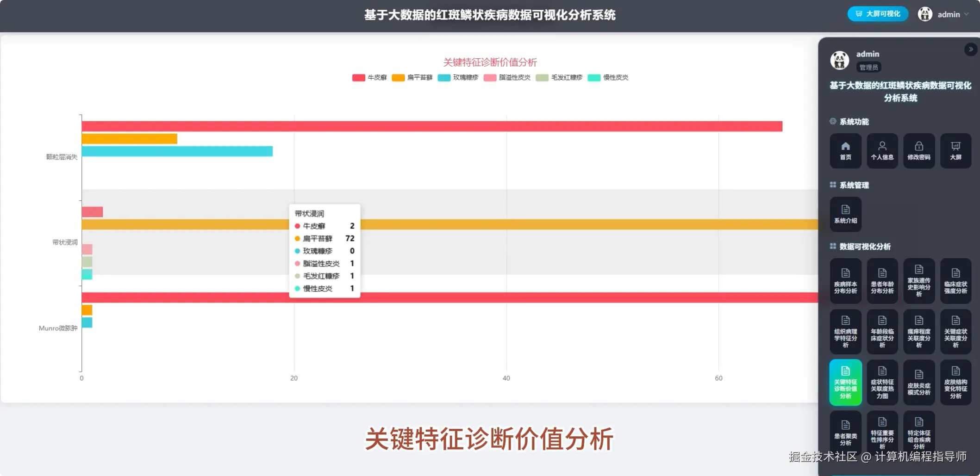Open 患者聚类分析 tile
This screenshot has width=980, height=476.
pyautogui.click(x=845, y=433)
